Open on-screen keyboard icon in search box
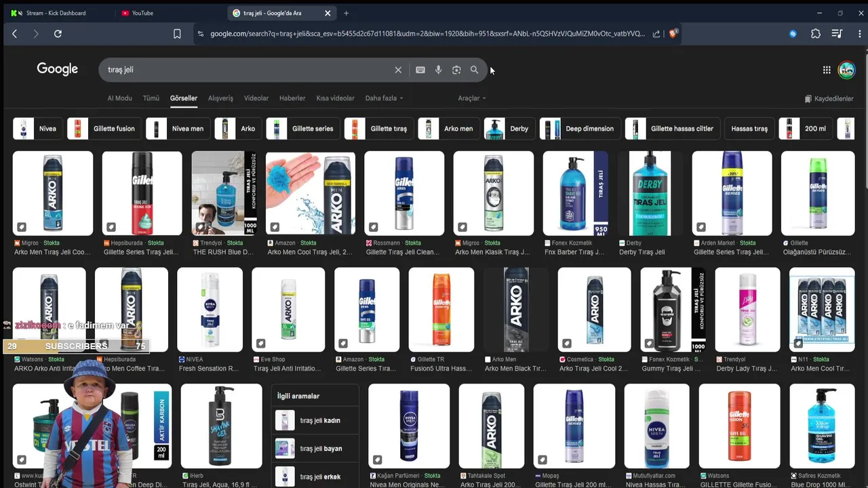Screen dimensions: 868x488 420,70
